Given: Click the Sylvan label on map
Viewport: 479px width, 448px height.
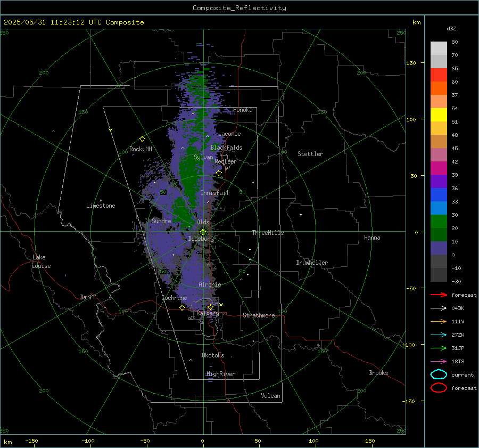Looking at the screenshot, I should pos(203,157).
